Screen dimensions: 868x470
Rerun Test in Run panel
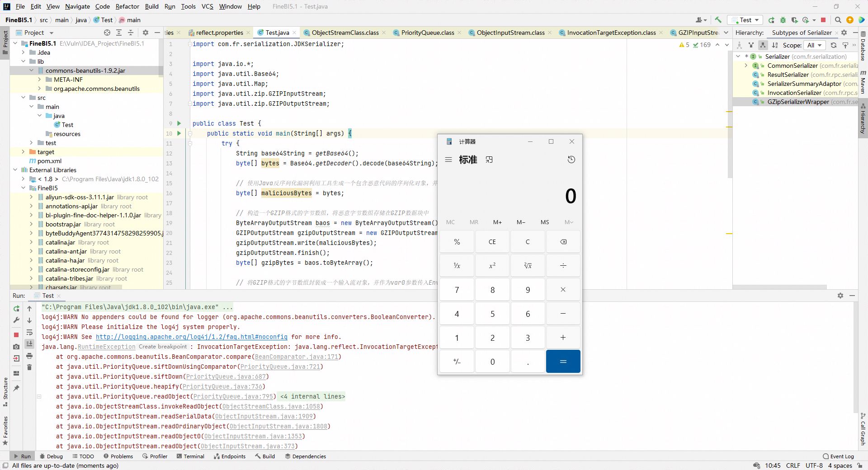point(16,308)
